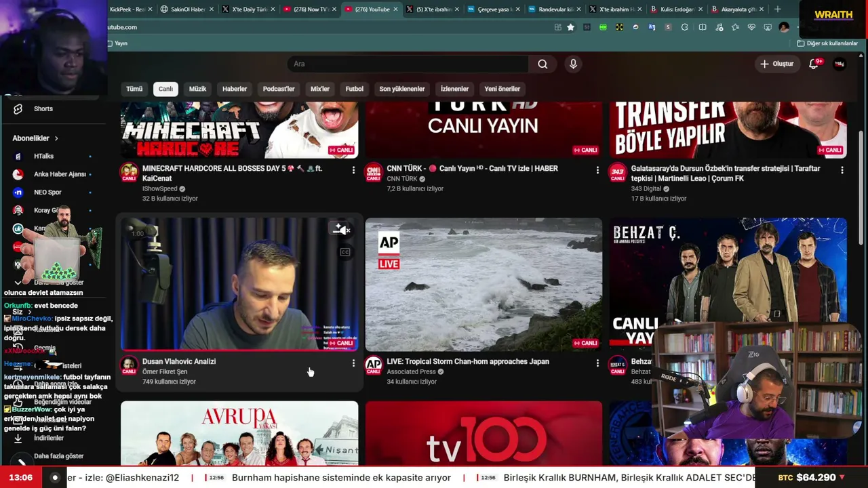
Task: Open the Avrupa Yakası video thumbnail
Action: 239,433
